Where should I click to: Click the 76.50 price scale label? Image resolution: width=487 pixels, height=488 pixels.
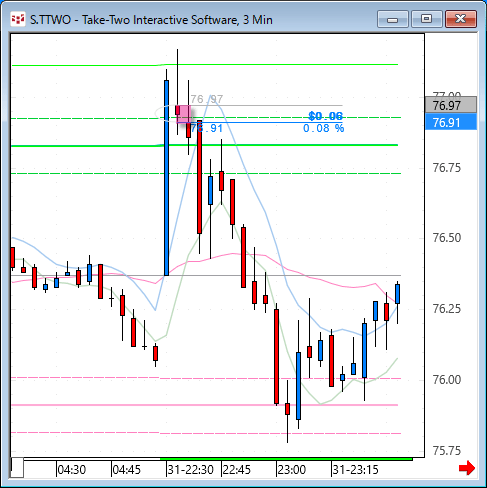tap(447, 238)
